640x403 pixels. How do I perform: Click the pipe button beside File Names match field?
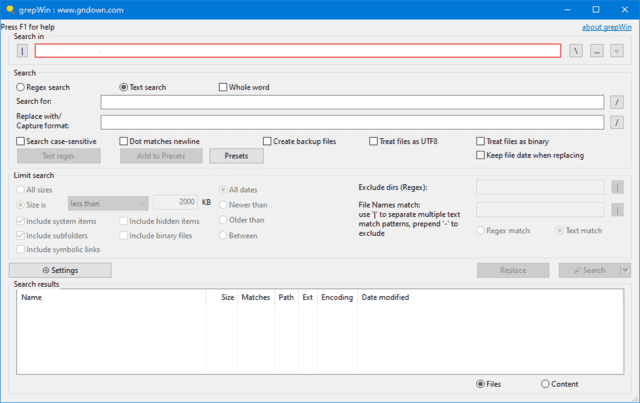click(617, 209)
